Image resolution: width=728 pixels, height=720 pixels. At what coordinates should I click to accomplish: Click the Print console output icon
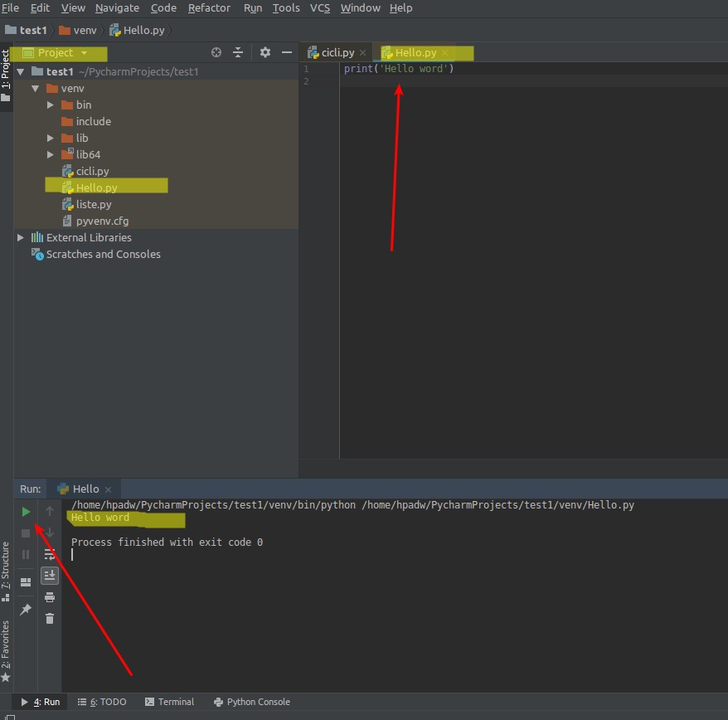click(x=49, y=596)
